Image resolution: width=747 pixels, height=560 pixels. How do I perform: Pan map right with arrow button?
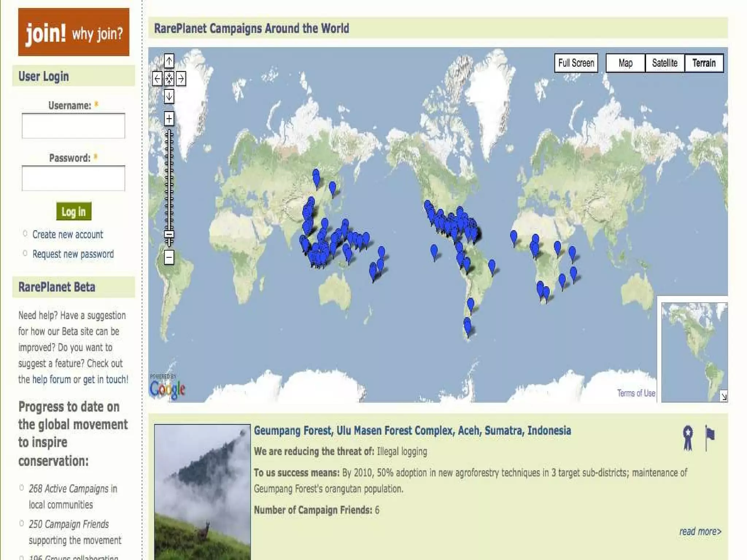(x=181, y=78)
